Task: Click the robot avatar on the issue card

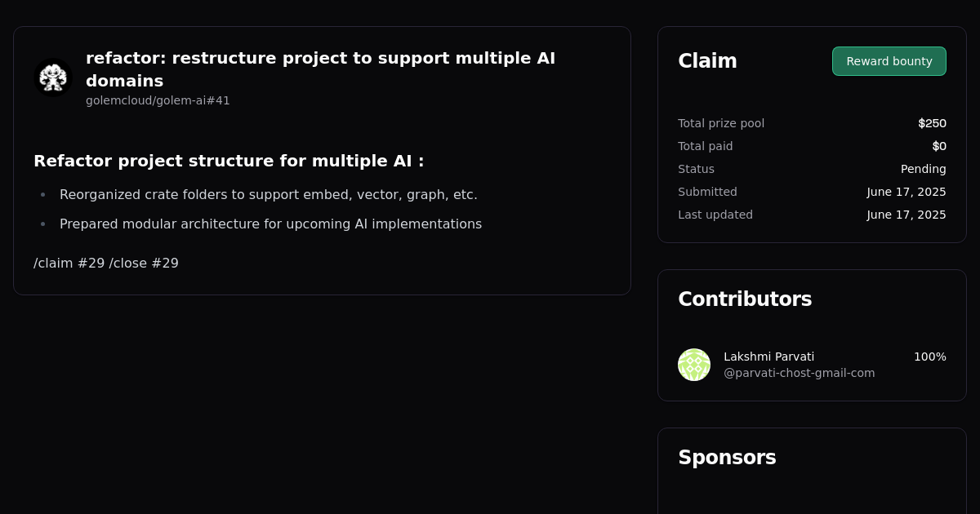Action: point(52,78)
